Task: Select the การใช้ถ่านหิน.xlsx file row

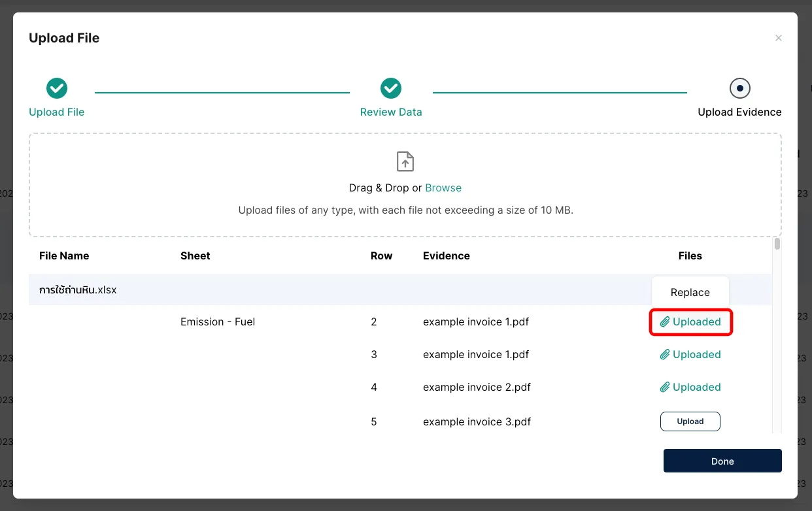Action: click(78, 290)
